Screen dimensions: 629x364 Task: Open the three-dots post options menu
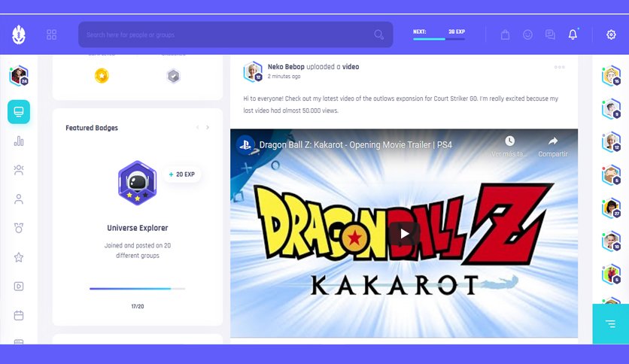pyautogui.click(x=560, y=67)
